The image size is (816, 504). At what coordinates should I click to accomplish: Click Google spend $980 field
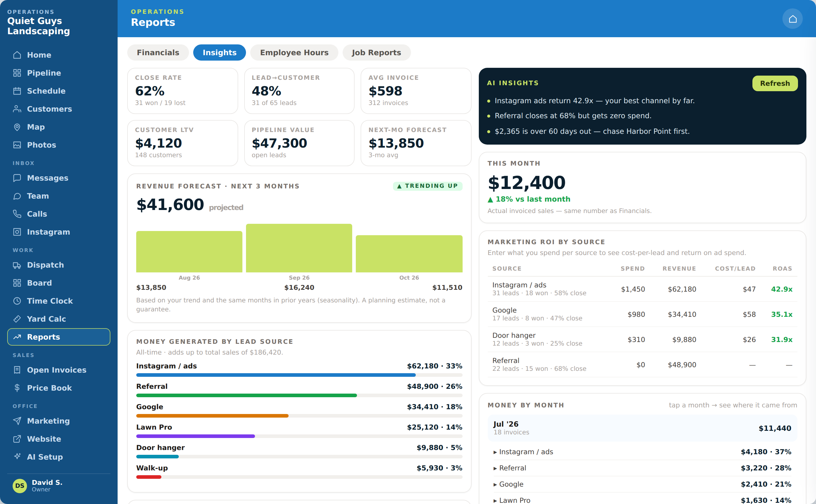click(636, 314)
